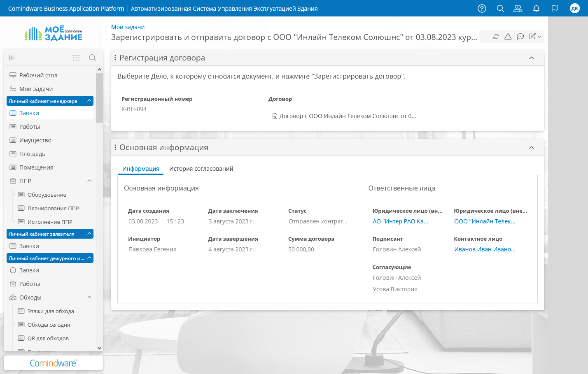Click sidebar scrollbar down arrow
Image resolution: width=588 pixels, height=374 pixels.
99,348
